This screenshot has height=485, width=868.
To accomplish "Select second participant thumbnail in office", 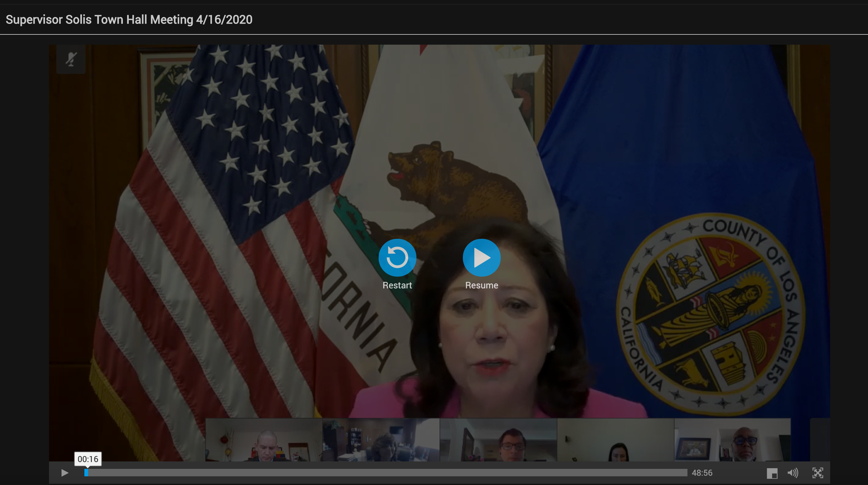I will pyautogui.click(x=381, y=440).
